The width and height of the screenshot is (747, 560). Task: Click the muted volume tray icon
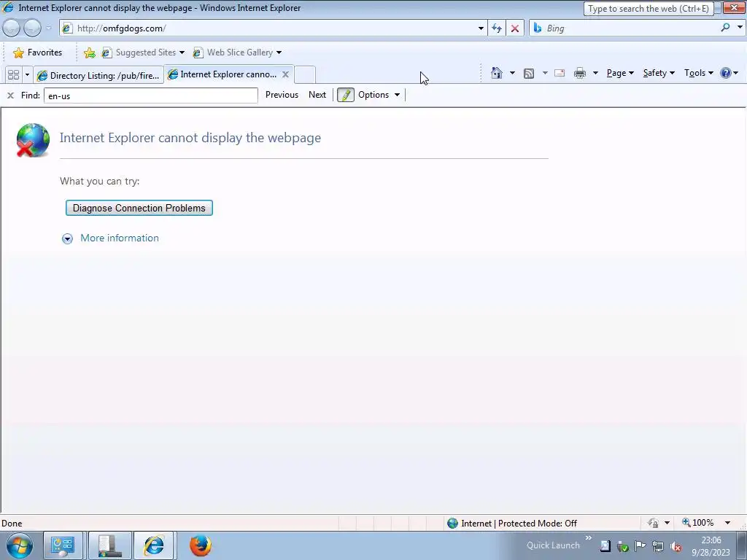676,547
